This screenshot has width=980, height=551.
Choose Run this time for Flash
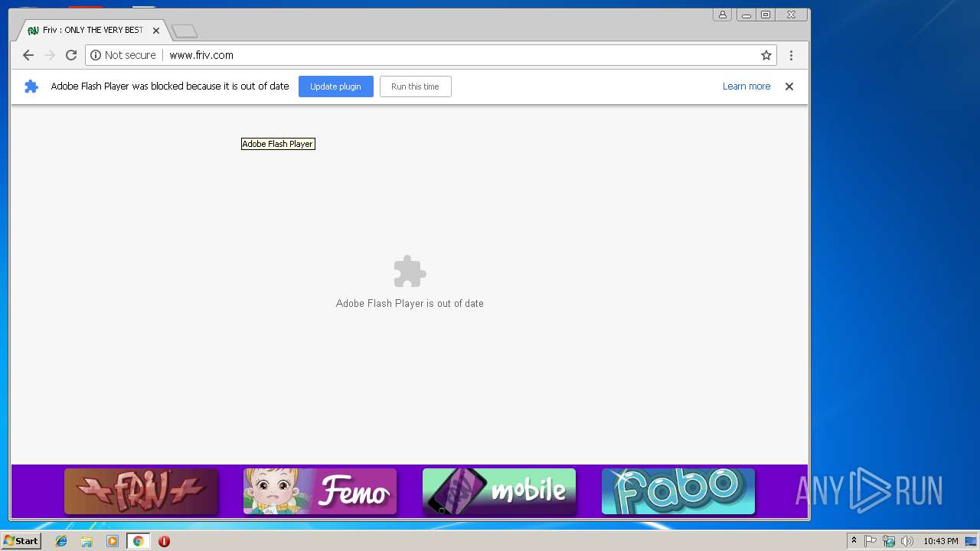[x=415, y=86]
